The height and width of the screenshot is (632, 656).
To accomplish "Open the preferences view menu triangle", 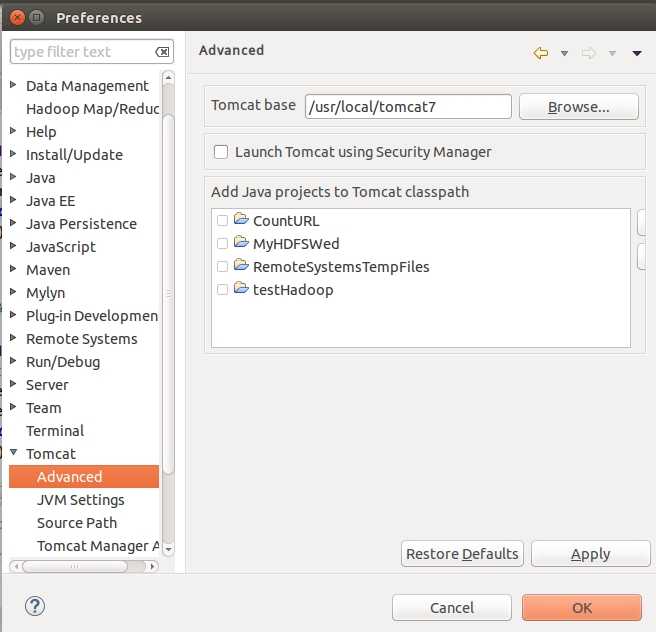I will pos(637,53).
